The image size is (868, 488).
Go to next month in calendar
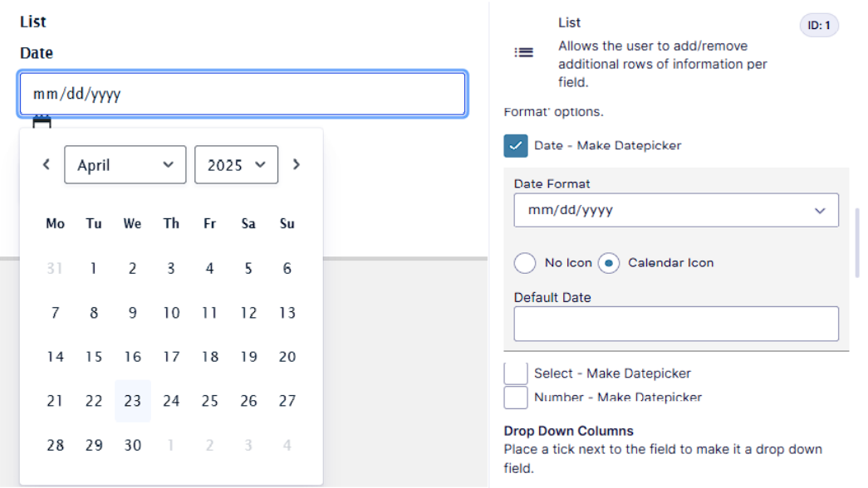[297, 164]
